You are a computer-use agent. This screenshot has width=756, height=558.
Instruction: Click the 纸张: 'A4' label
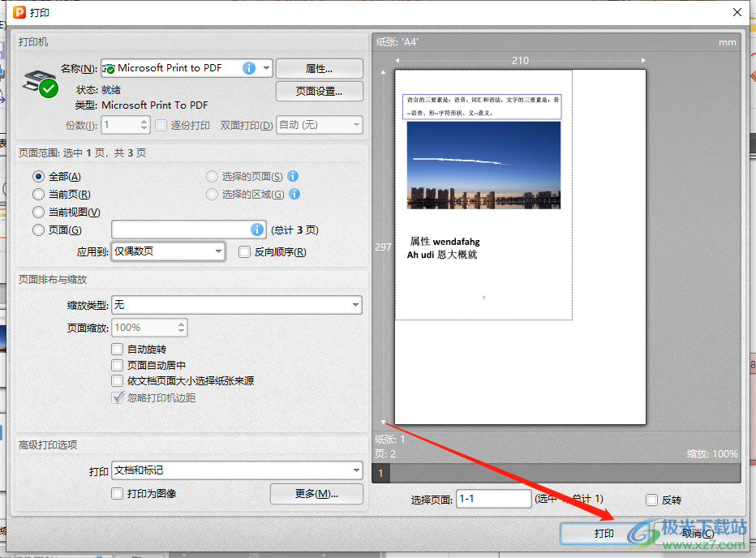coord(397,42)
